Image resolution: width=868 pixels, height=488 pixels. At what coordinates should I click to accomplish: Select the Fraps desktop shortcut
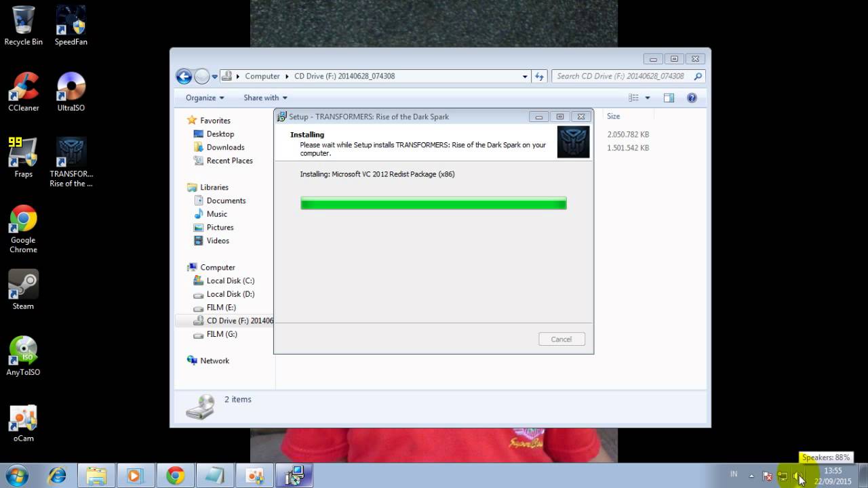click(23, 157)
